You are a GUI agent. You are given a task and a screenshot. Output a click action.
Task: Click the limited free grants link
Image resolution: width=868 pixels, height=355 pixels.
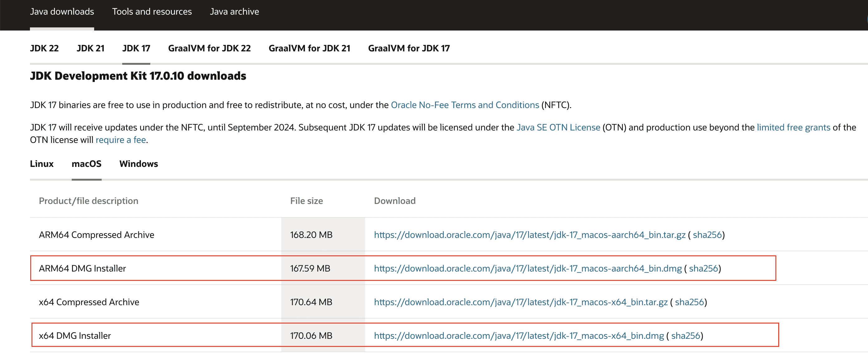coord(793,128)
